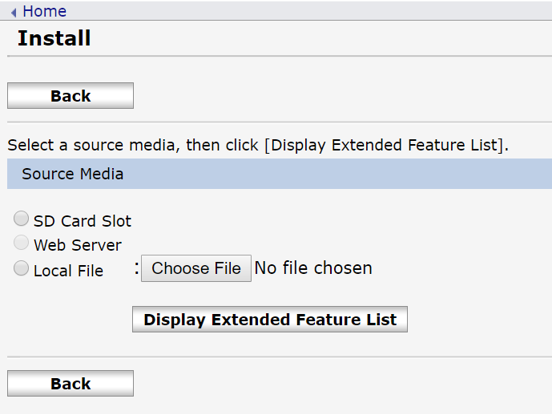Viewport: 554px width, 414px height.
Task: Click the horizontal divider below Install heading
Action: (279, 56)
